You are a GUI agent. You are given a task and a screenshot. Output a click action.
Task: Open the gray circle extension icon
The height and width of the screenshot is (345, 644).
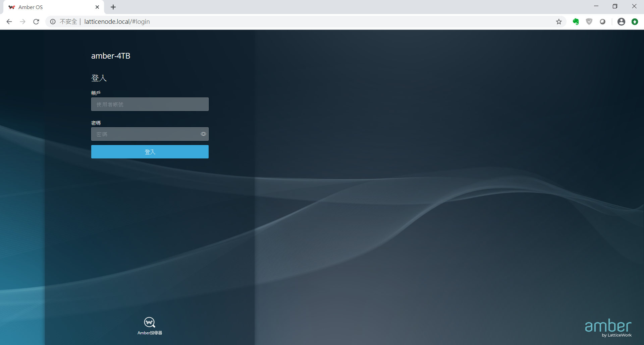click(603, 22)
